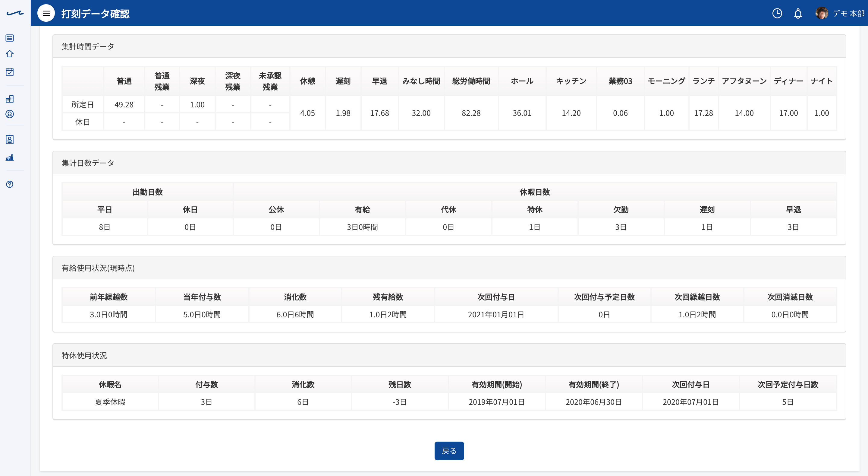
Task: Click the 14.20 キッチン value
Action: coord(571,113)
